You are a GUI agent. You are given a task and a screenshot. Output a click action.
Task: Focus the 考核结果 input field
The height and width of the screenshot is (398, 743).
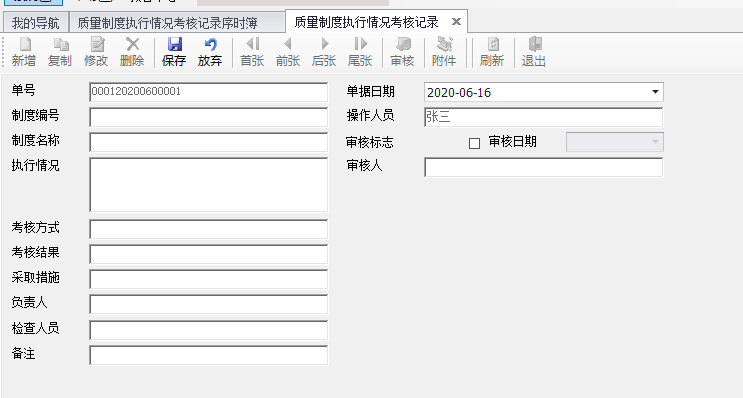click(x=208, y=254)
